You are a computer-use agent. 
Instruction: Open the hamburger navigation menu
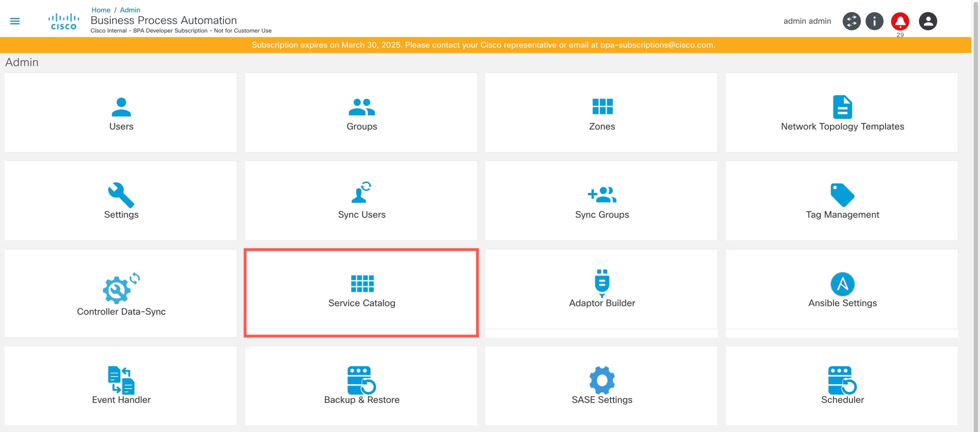15,21
